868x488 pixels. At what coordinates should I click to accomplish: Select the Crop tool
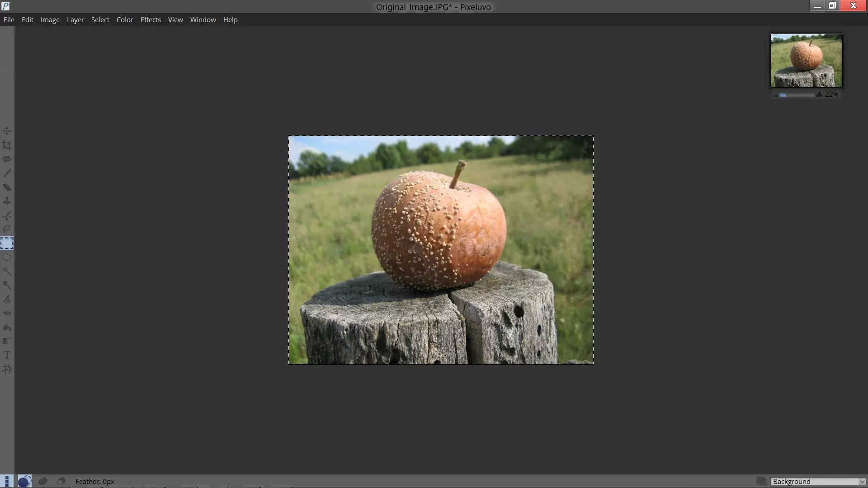click(7, 145)
